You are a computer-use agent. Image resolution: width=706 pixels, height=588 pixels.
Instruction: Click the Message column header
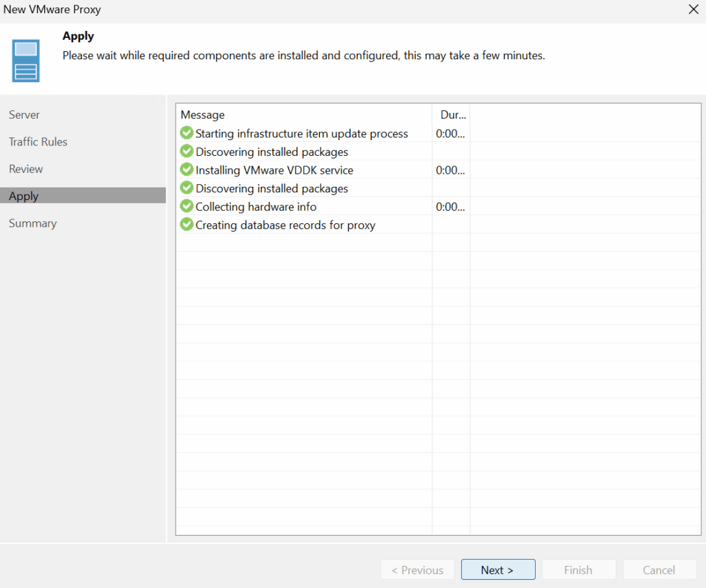click(x=304, y=115)
